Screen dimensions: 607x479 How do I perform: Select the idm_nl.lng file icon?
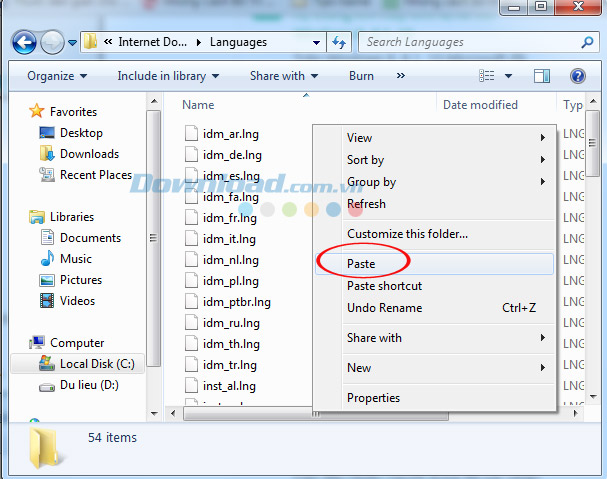point(191,260)
